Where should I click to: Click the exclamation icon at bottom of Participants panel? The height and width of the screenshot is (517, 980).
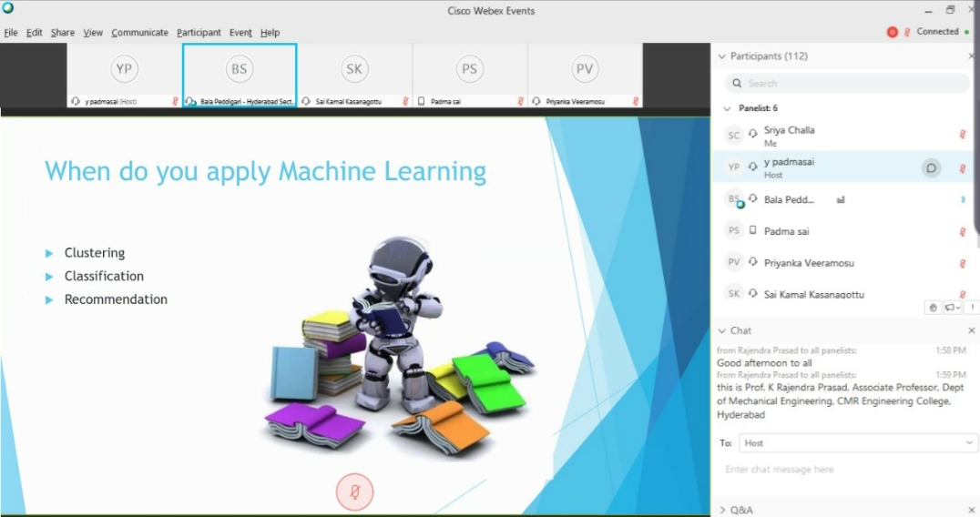[x=971, y=308]
